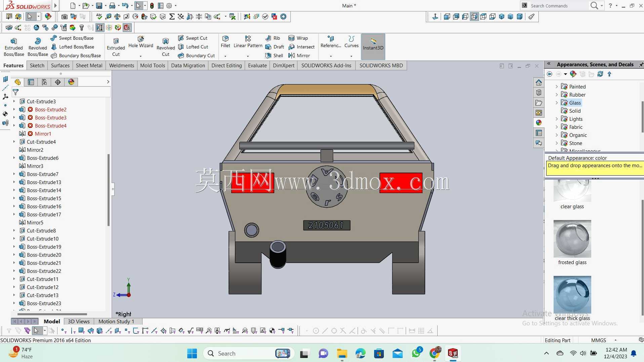This screenshot has width=644, height=362.
Task: Expand the Glass appearance folder
Action: click(557, 103)
